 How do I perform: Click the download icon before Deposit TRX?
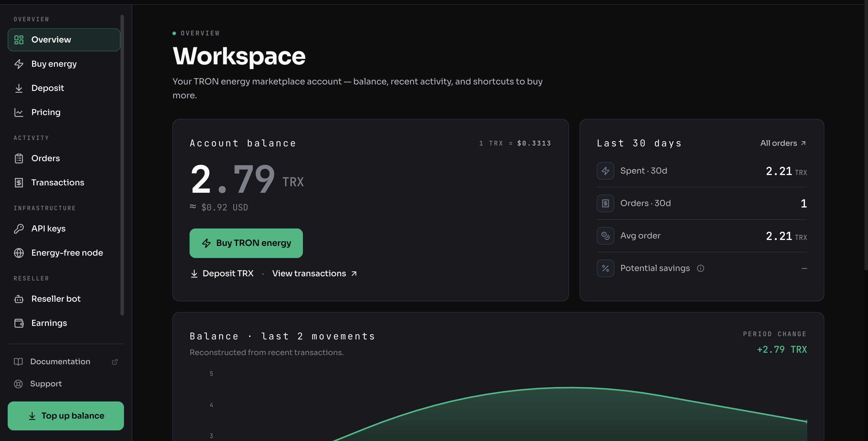194,274
